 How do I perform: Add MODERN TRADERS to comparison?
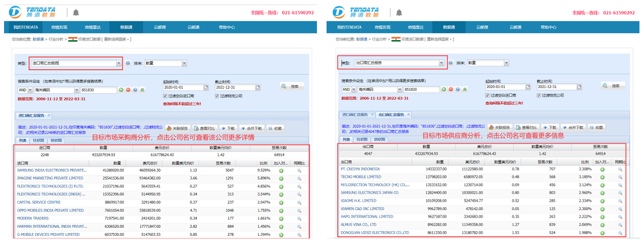tap(281, 218)
